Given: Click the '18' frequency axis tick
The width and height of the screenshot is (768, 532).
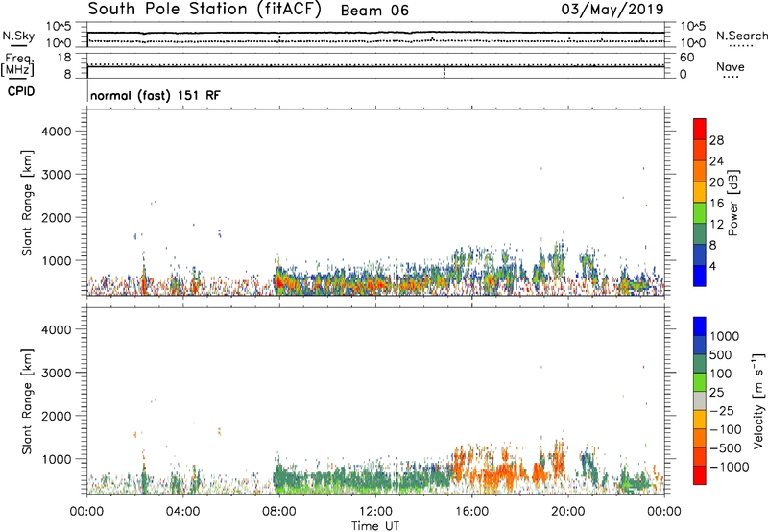Looking at the screenshot, I should 64,58.
